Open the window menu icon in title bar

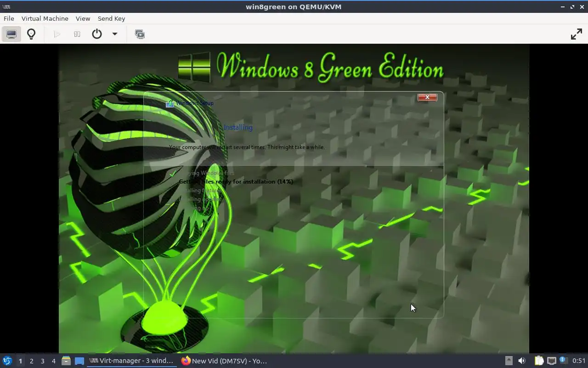point(6,6)
